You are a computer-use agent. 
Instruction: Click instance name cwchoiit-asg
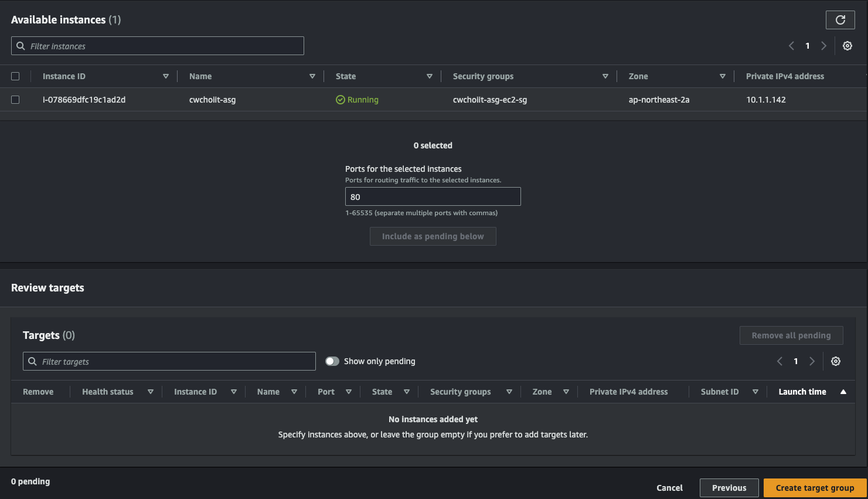(212, 100)
